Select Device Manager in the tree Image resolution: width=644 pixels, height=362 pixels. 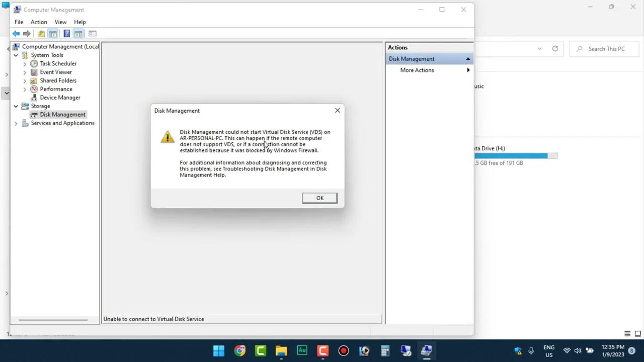[x=60, y=97]
